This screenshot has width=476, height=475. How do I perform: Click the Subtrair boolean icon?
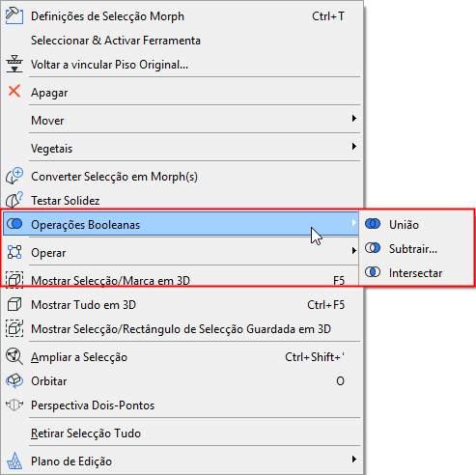coord(373,248)
